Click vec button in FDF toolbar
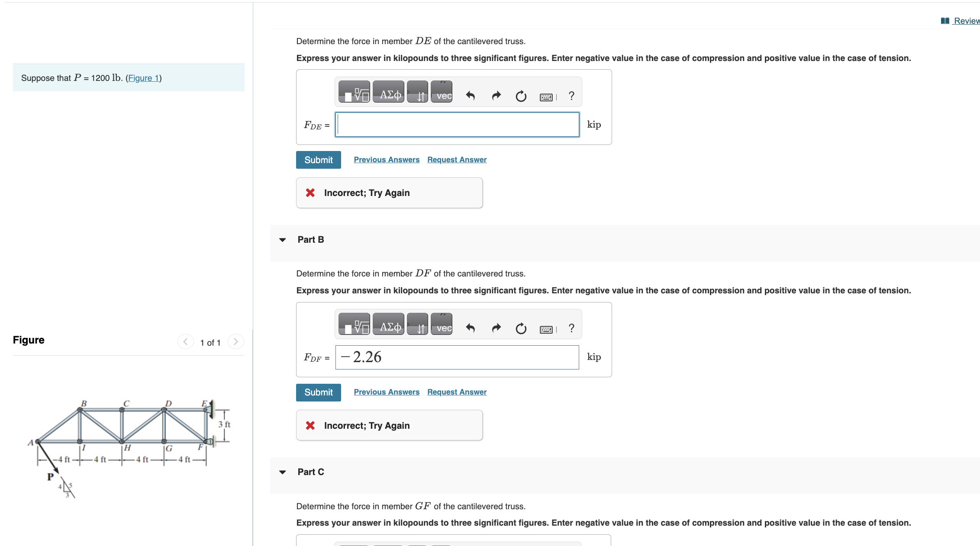Viewport: 980px width, 546px height. pyautogui.click(x=442, y=324)
